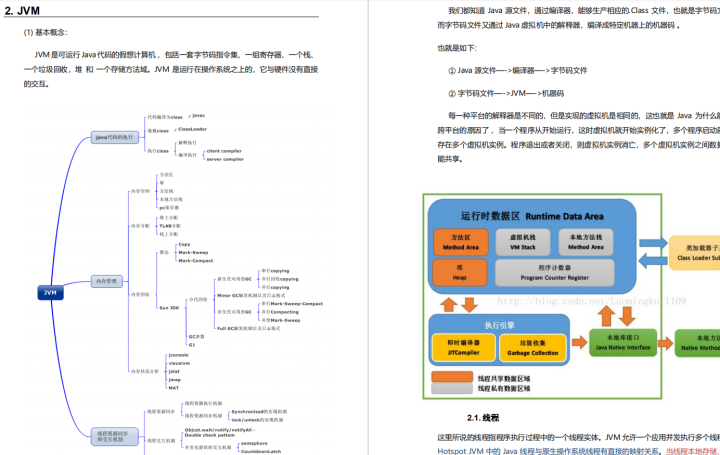This screenshot has width=720, height=455.
Task: Click the "线程资源同步" branch label
Action: (161, 411)
